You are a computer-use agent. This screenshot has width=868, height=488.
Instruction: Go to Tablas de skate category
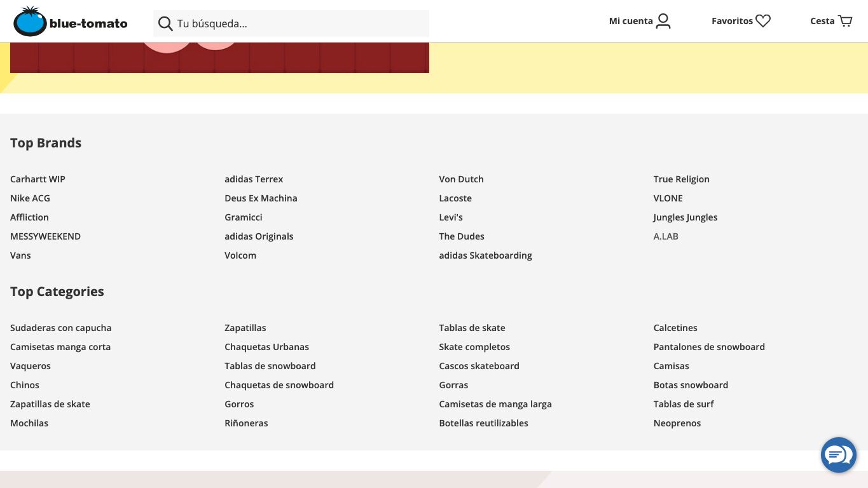click(x=472, y=328)
